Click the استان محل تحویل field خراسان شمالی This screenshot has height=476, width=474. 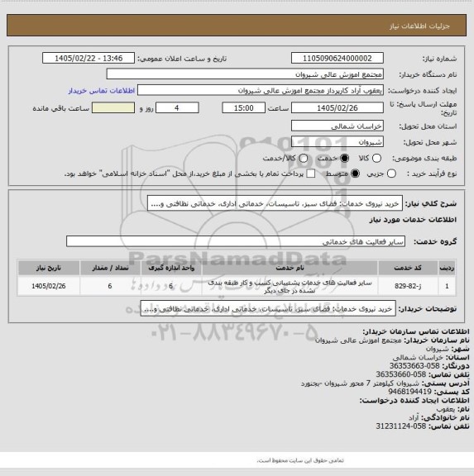click(x=338, y=126)
